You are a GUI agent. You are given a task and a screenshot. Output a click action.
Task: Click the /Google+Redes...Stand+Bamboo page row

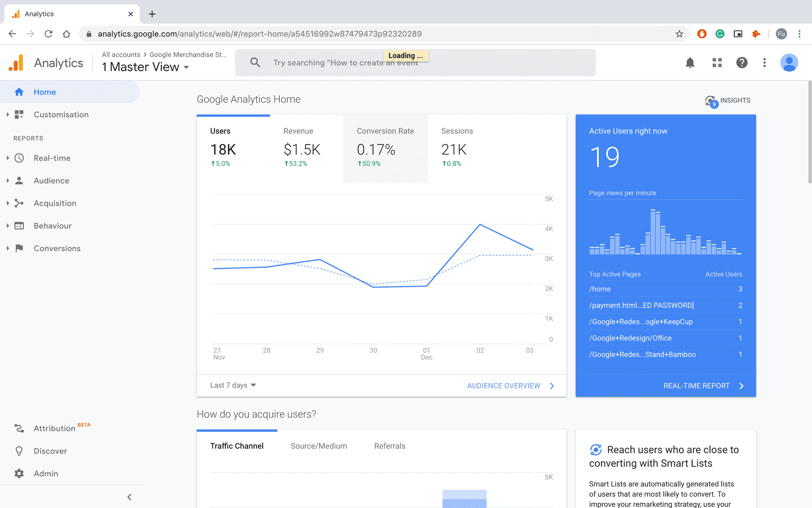click(x=666, y=354)
